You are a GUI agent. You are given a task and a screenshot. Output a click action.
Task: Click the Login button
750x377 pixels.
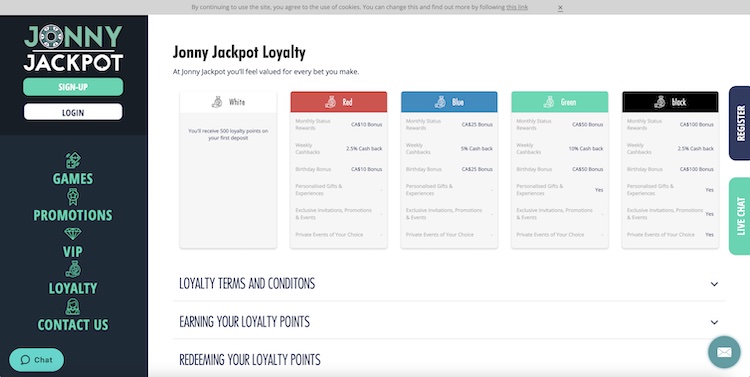point(73,112)
